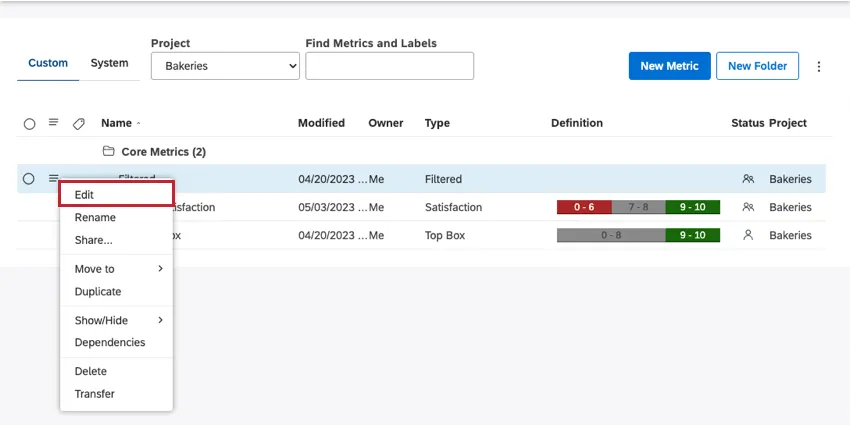The height and width of the screenshot is (425, 850).
Task: Click the header row list menu icon
Action: pyautogui.click(x=54, y=123)
